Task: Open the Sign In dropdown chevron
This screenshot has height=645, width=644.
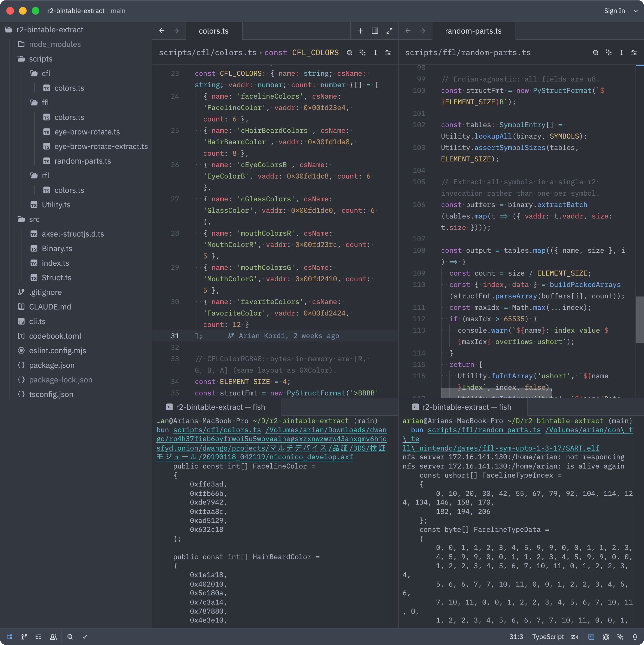Action: [x=635, y=11]
